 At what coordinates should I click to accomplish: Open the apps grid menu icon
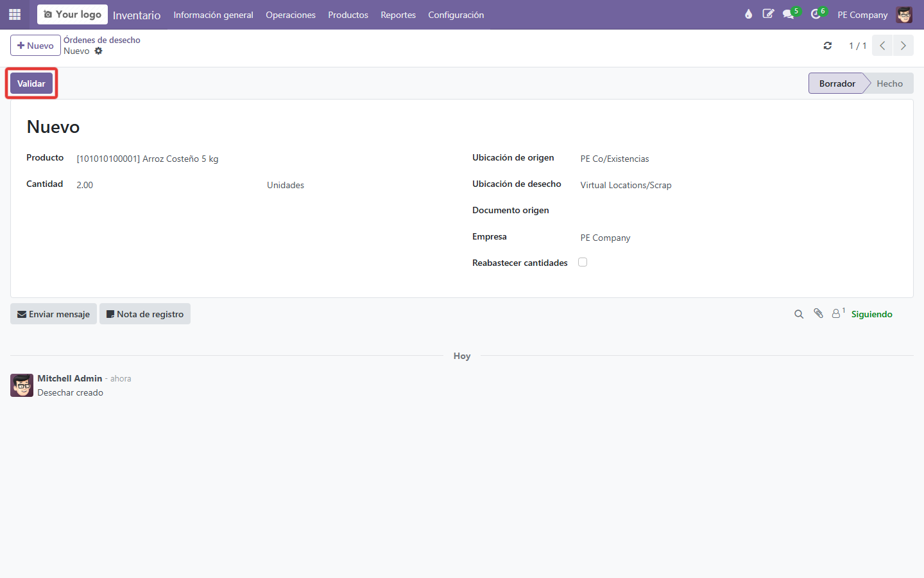click(x=15, y=14)
